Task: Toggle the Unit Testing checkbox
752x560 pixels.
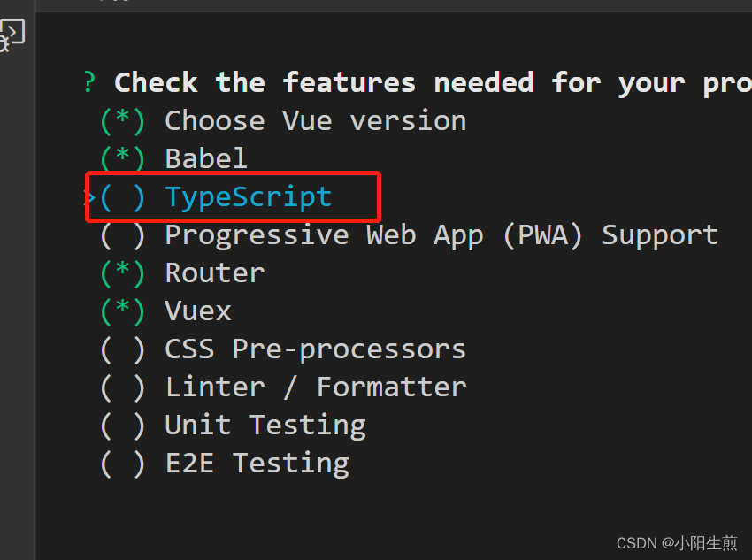Action: click(x=123, y=426)
